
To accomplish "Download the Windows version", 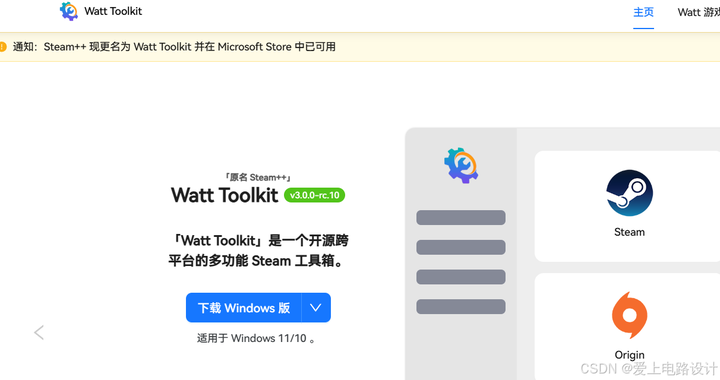I will coord(244,307).
